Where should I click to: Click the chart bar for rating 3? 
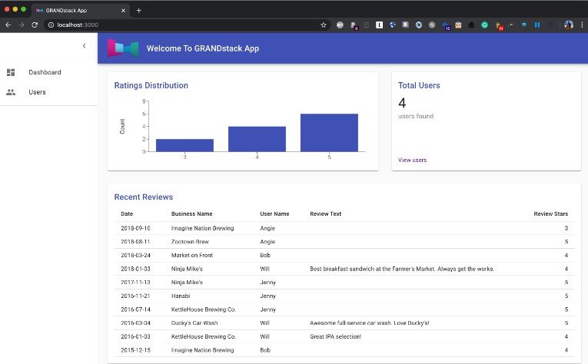click(184, 145)
